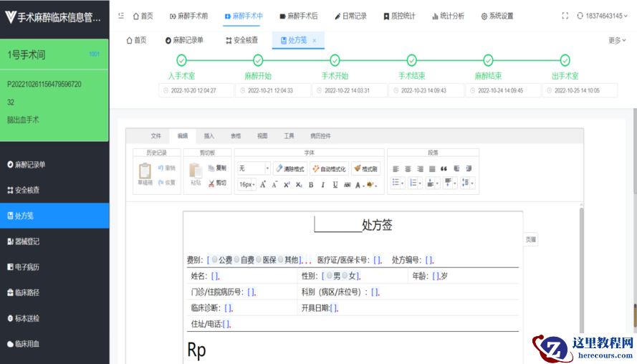The width and height of the screenshot is (637, 364).
Task: Click the Bold formatting icon
Action: coord(311,185)
